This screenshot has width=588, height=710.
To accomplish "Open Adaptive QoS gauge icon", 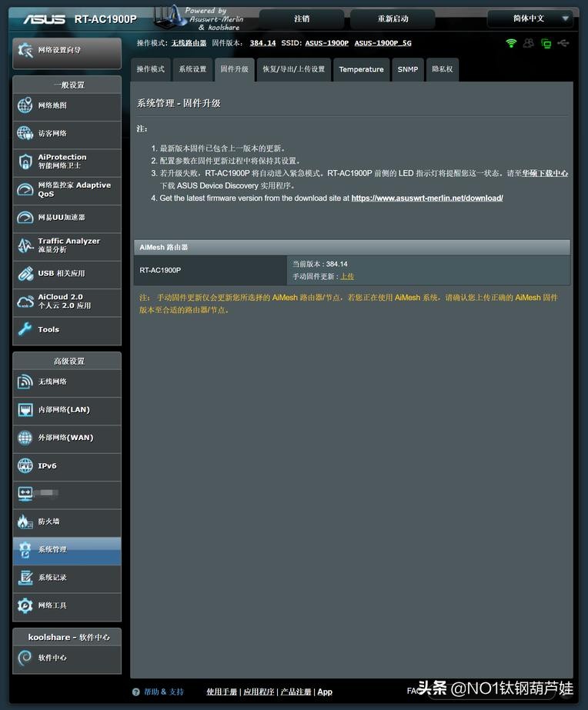I will click(x=25, y=189).
